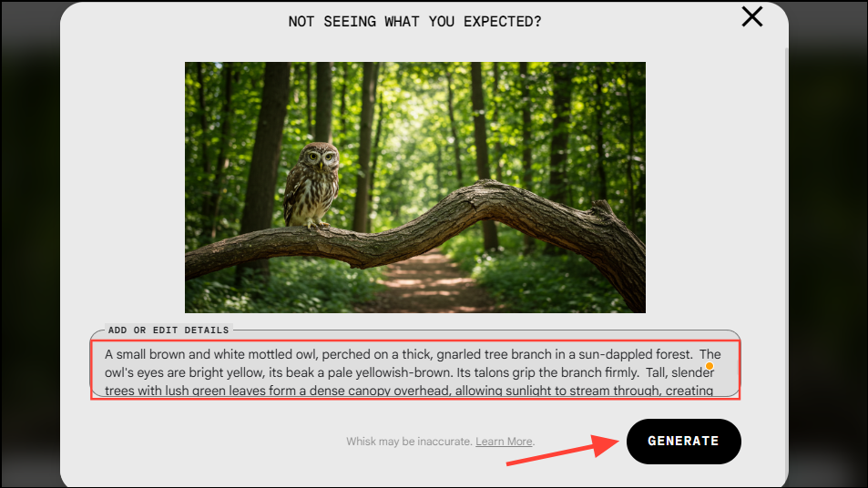
Task: Click the owl in the preview image
Action: [311, 185]
